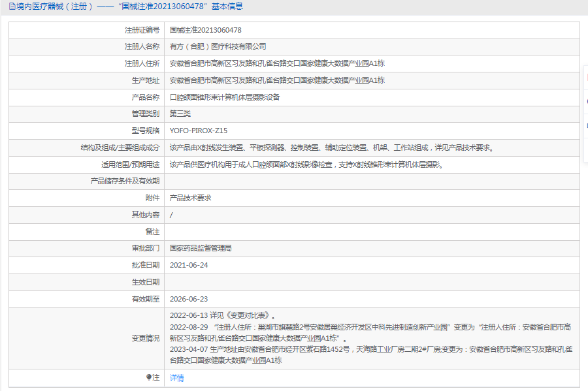Click the 有效期至 label

pyautogui.click(x=146, y=299)
